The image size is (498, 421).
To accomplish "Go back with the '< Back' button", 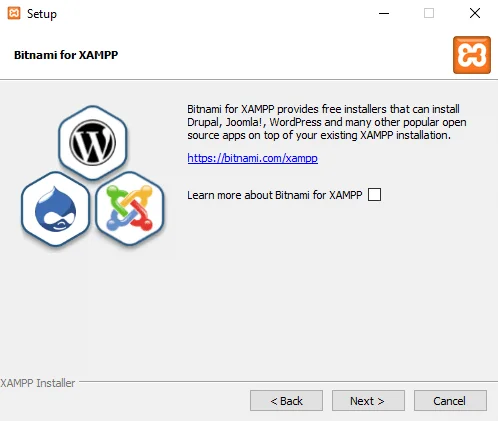I will 286,401.
